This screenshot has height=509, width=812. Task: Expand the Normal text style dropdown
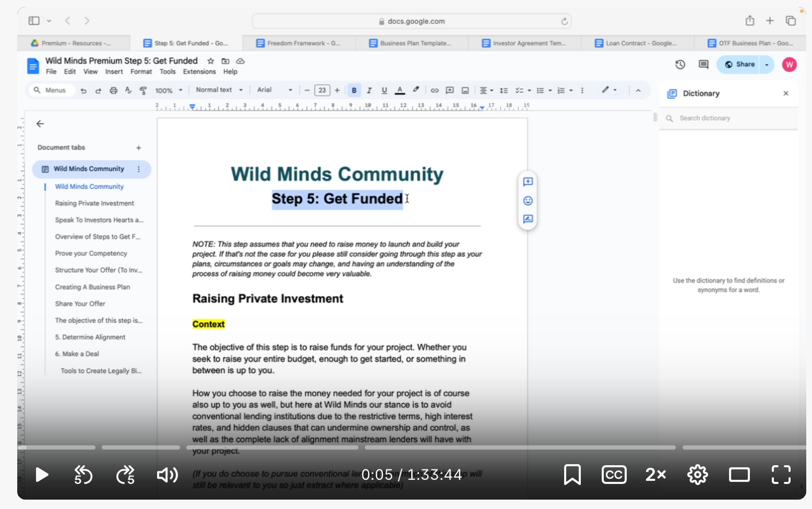219,90
